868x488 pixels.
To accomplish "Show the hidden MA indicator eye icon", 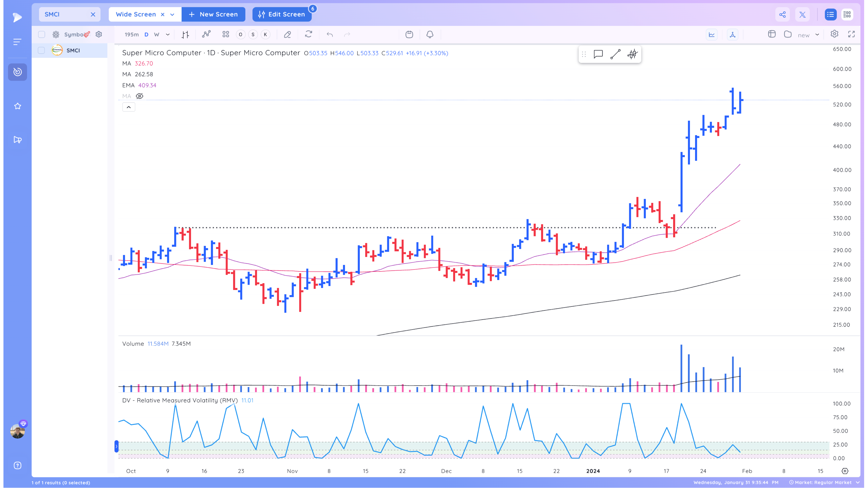I will pyautogui.click(x=139, y=96).
